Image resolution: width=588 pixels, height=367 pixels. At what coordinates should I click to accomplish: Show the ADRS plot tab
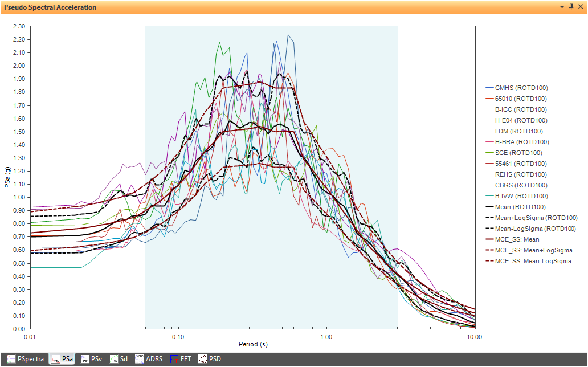point(148,359)
